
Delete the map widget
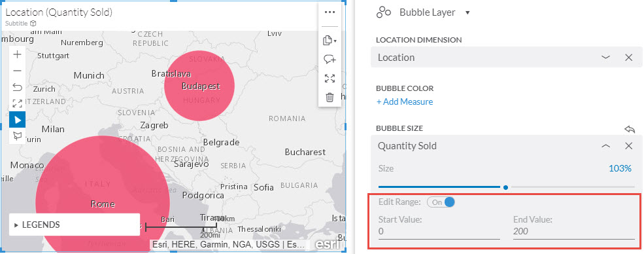pyautogui.click(x=330, y=98)
